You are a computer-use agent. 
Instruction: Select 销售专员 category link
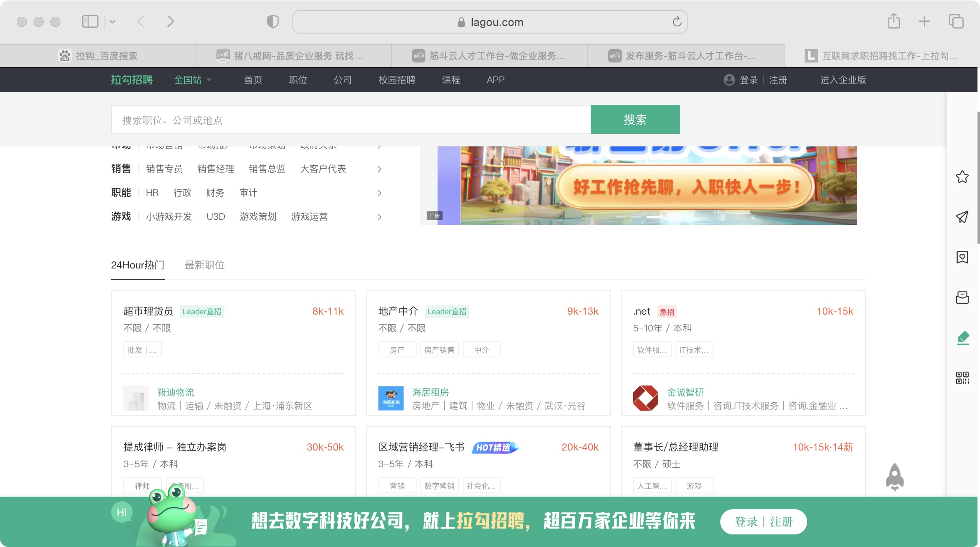coord(164,169)
